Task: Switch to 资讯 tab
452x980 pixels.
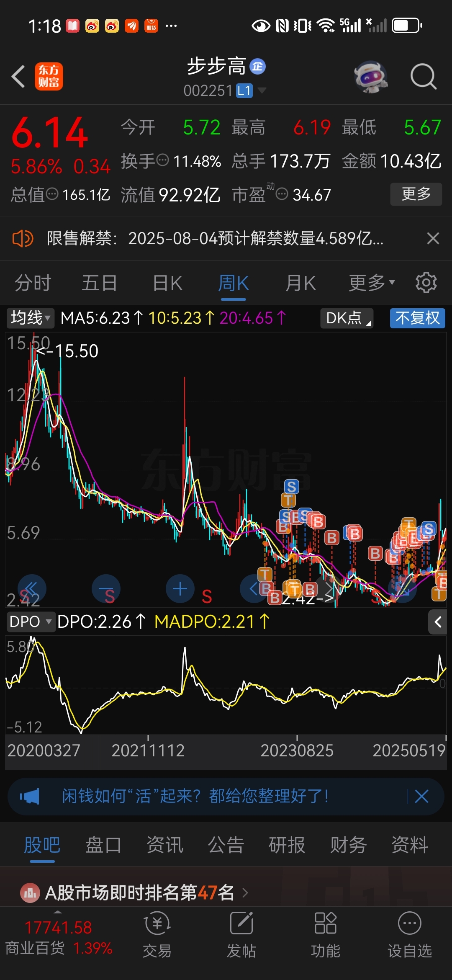Action: (x=165, y=845)
